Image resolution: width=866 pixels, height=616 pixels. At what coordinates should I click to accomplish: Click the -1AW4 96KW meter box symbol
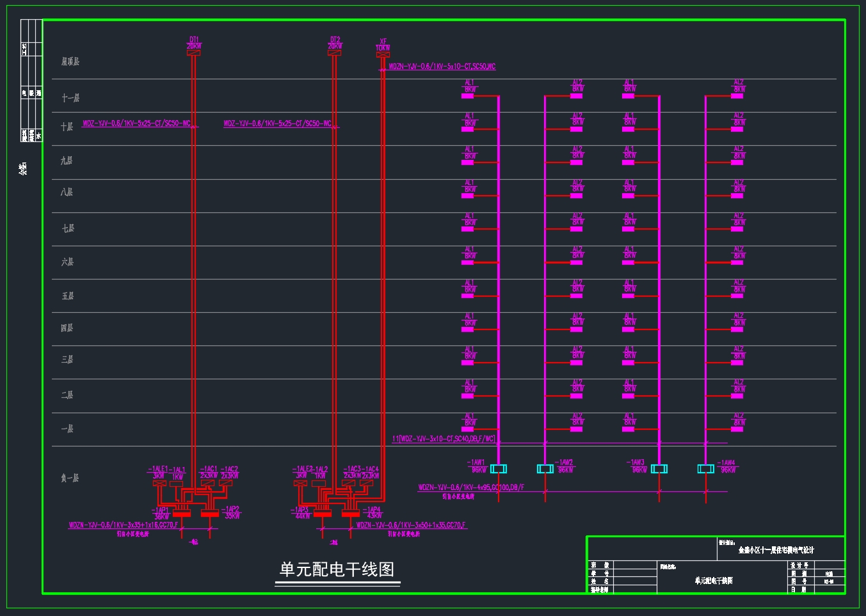(x=707, y=468)
